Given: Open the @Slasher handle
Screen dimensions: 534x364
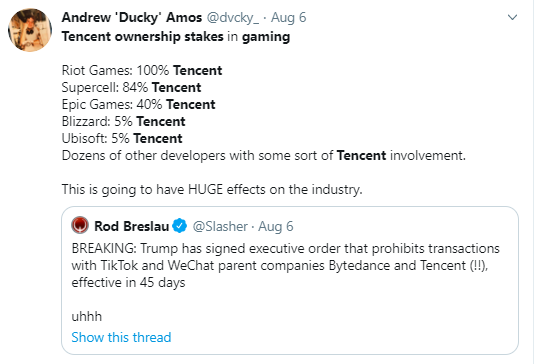Looking at the screenshot, I should pos(220,226).
